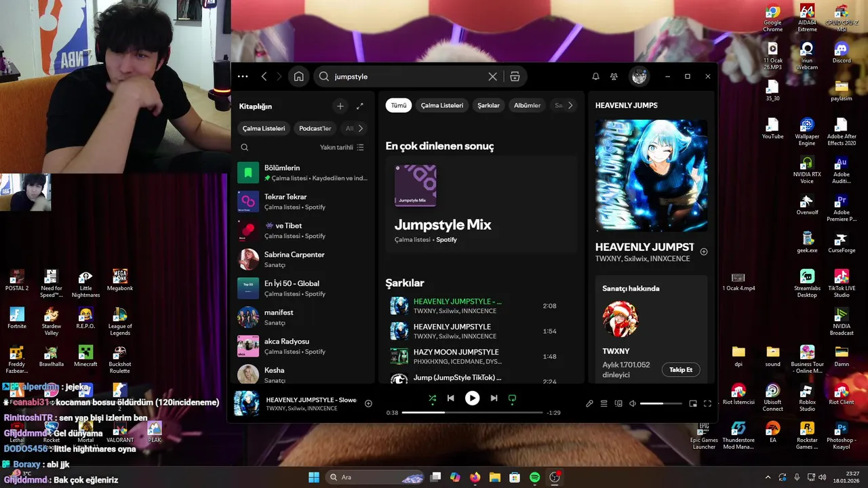The image size is (868, 488).
Task: Open the play queue
Action: point(604,403)
